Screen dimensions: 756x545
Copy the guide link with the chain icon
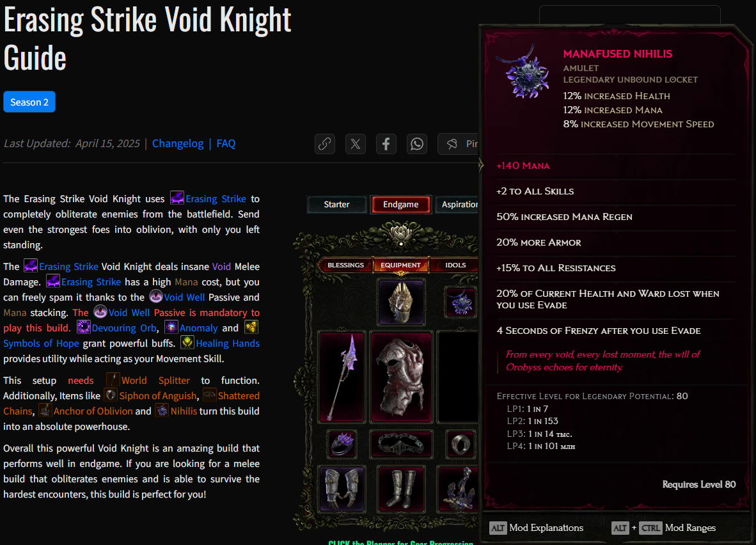(325, 144)
